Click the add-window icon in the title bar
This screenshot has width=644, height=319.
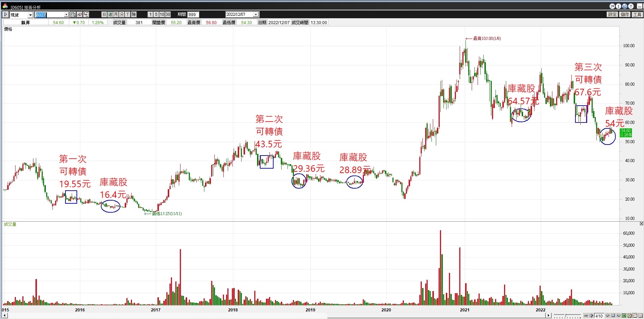pyautogui.click(x=625, y=6)
